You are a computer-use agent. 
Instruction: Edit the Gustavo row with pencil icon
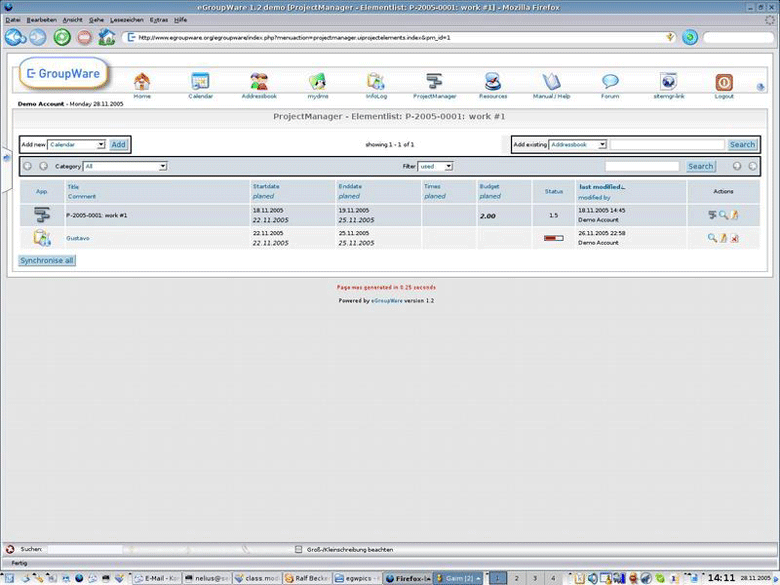pyautogui.click(x=723, y=238)
